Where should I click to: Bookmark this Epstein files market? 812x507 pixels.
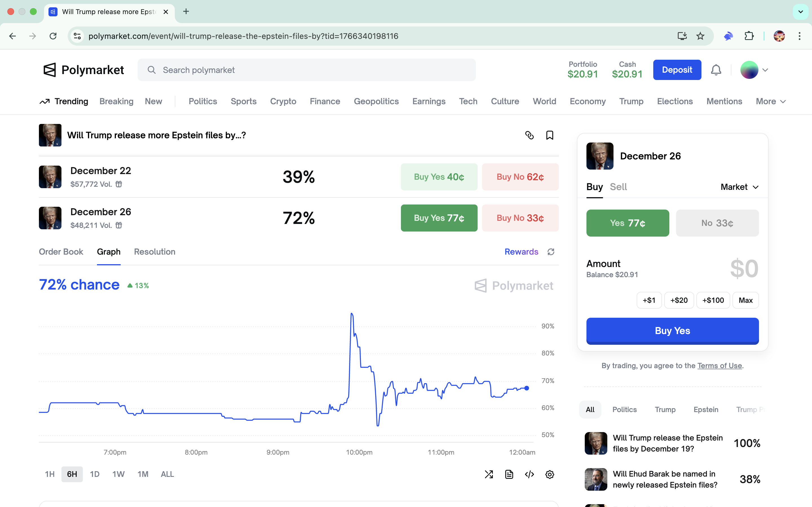[x=549, y=135]
